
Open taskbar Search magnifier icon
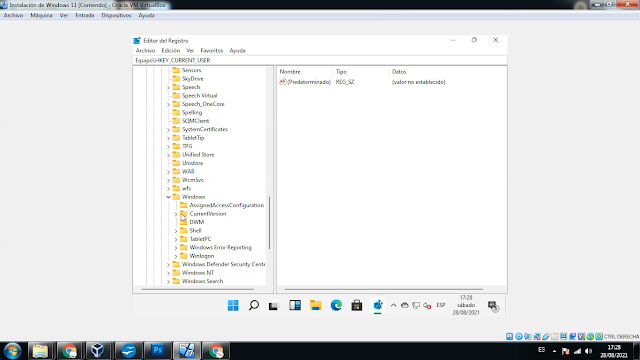[x=254, y=305]
